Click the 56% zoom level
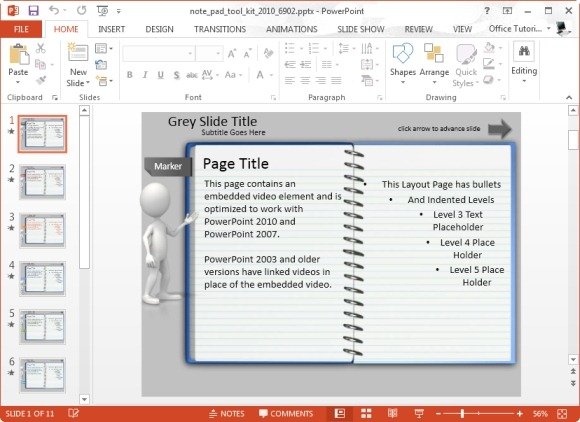The image size is (580, 422). [540, 413]
